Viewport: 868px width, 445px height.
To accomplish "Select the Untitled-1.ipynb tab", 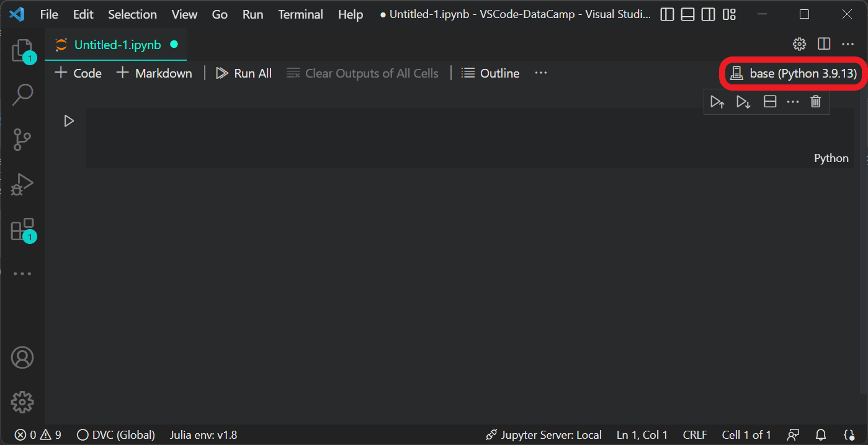I will (x=117, y=45).
